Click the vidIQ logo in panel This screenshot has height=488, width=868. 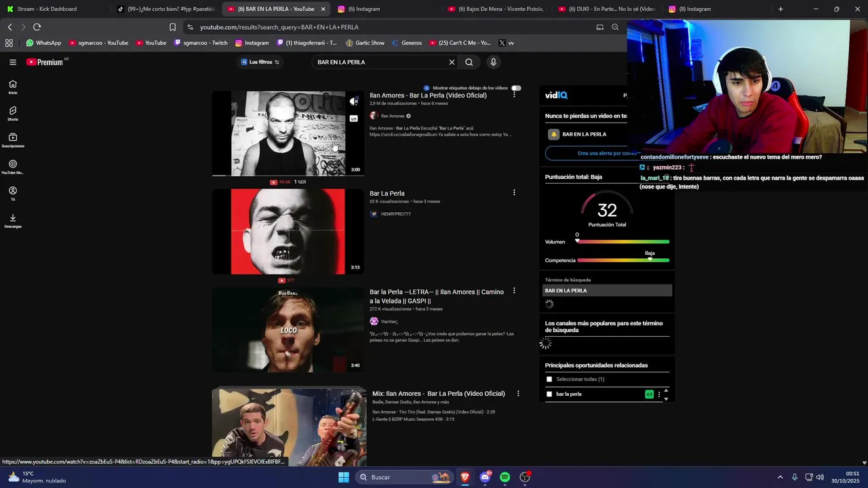556,96
